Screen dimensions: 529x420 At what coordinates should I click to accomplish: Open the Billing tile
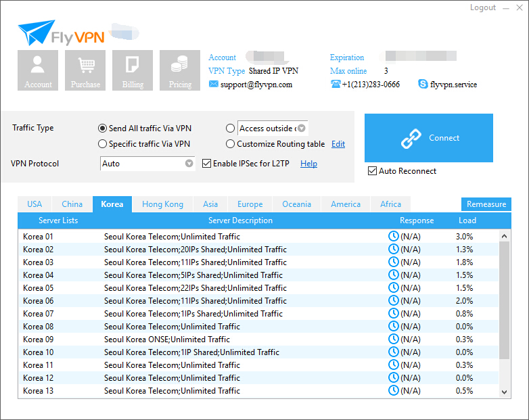[x=133, y=70]
